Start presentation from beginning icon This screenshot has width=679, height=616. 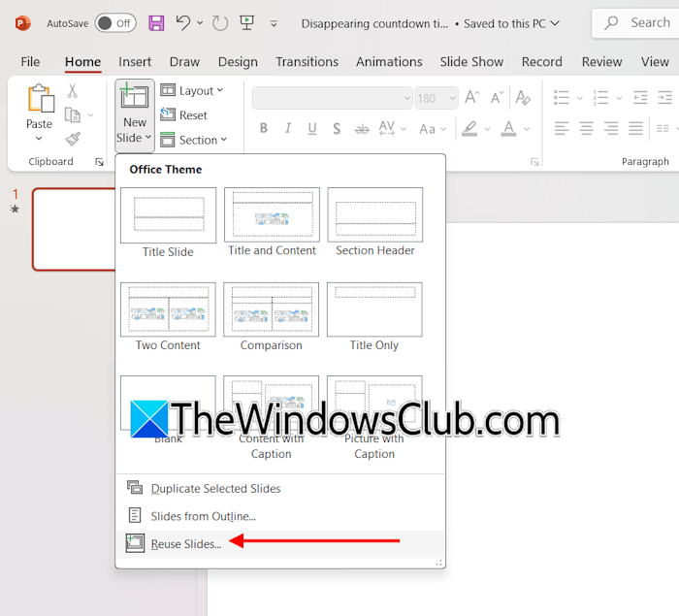[x=247, y=22]
